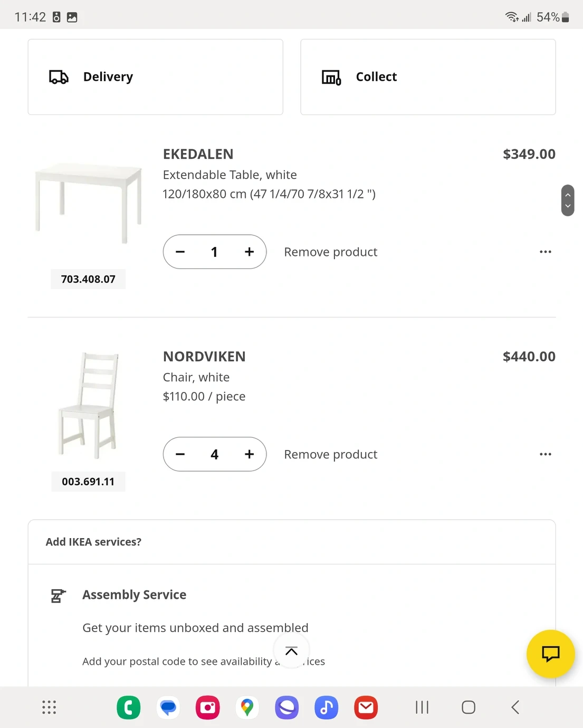Decrease EKEDALEN table quantity
The height and width of the screenshot is (728, 583).
tap(180, 252)
